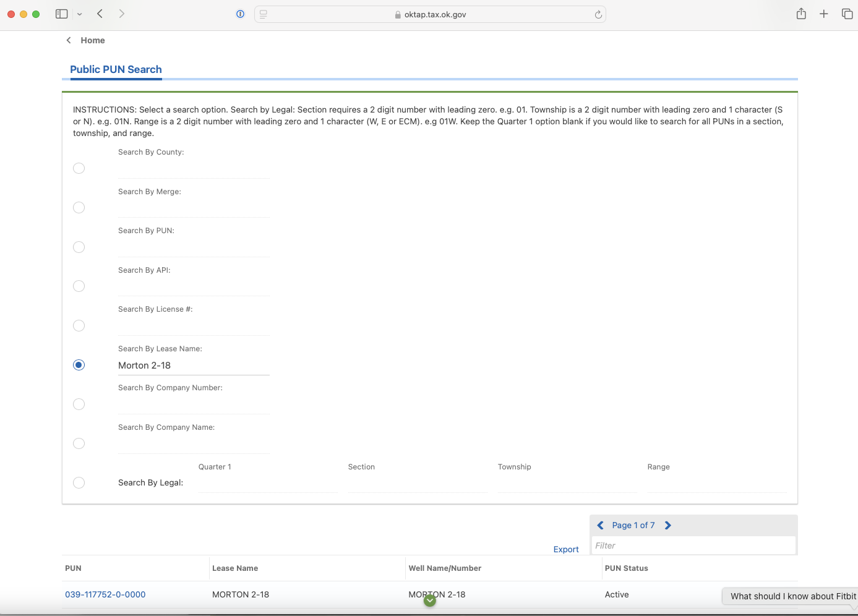
Task: Select the Search By License # radio button
Action: point(79,325)
